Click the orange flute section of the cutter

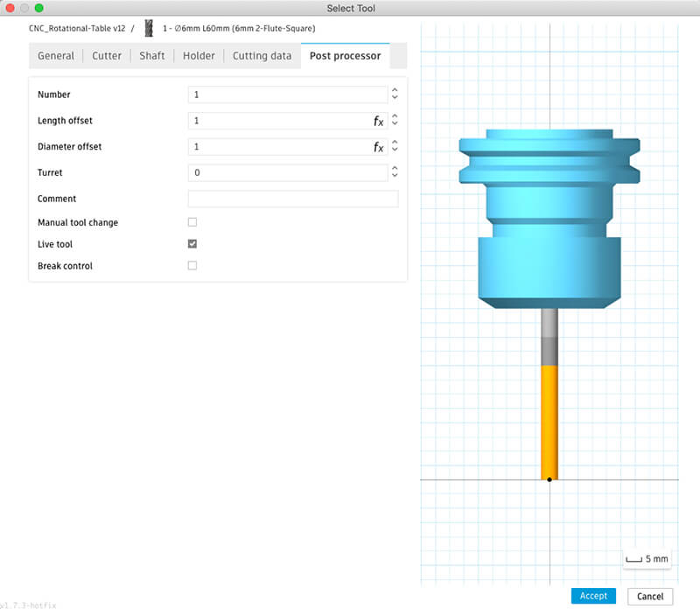coord(549,420)
